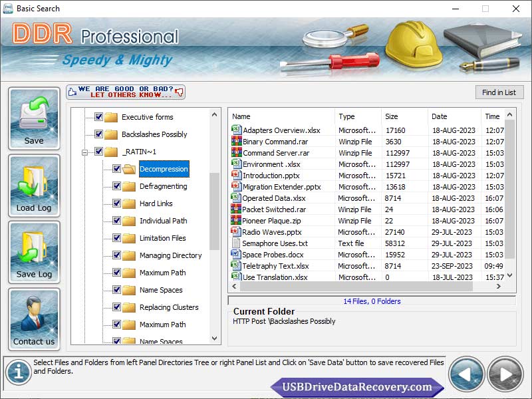Uncheck the Executive forms checkbox
The image size is (532, 399).
99,117
